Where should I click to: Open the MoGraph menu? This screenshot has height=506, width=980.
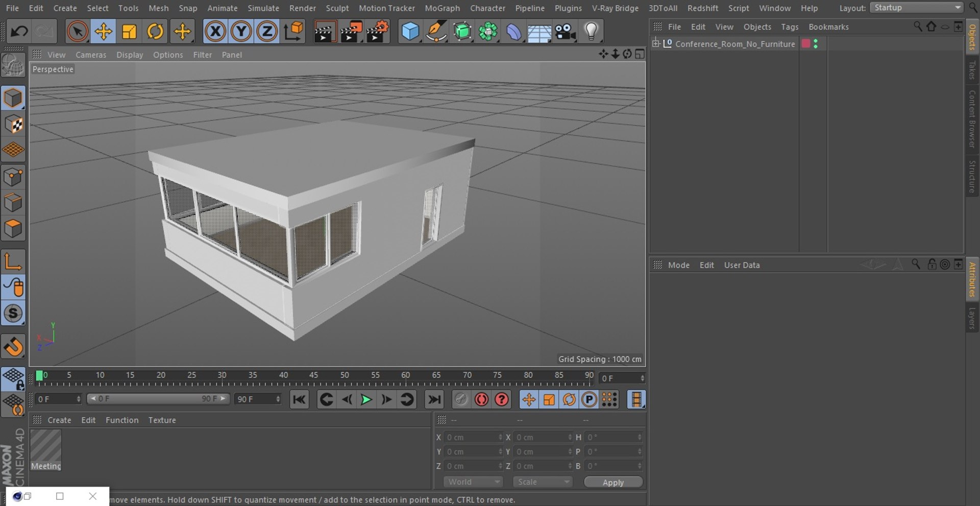point(442,8)
